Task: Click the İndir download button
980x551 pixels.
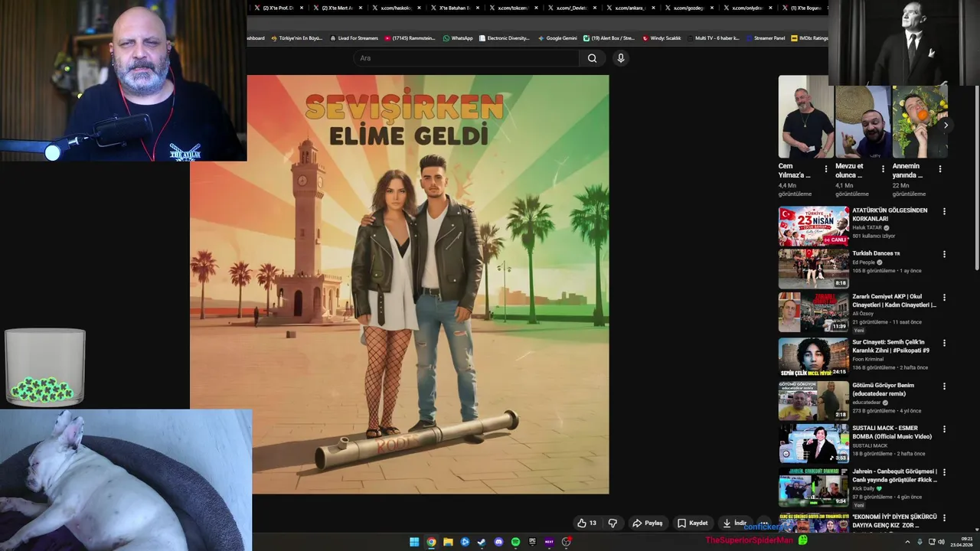Action: tap(734, 523)
